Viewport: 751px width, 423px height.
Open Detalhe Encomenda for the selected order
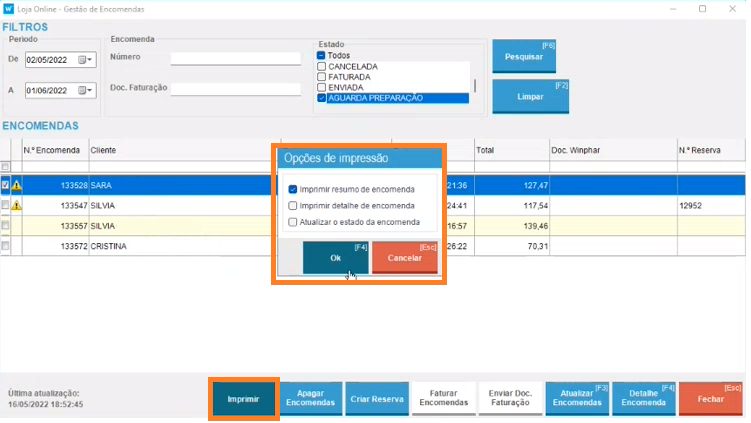[x=641, y=398]
